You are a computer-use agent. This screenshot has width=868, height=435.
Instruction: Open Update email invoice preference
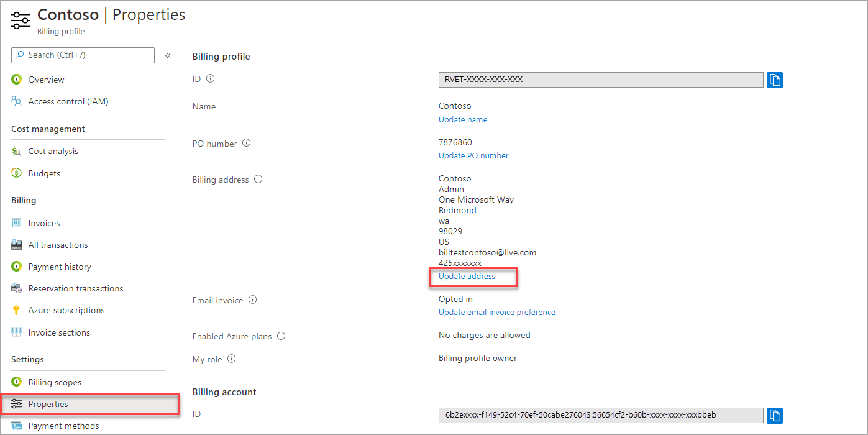click(496, 312)
